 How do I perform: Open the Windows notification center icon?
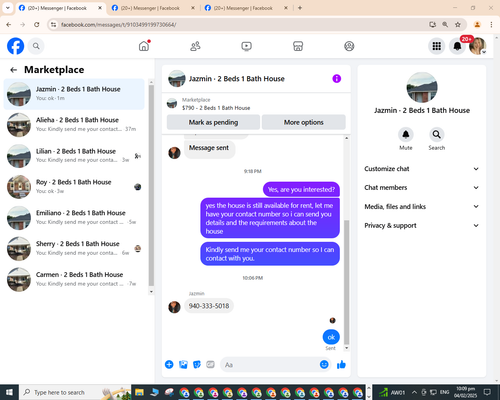487,392
